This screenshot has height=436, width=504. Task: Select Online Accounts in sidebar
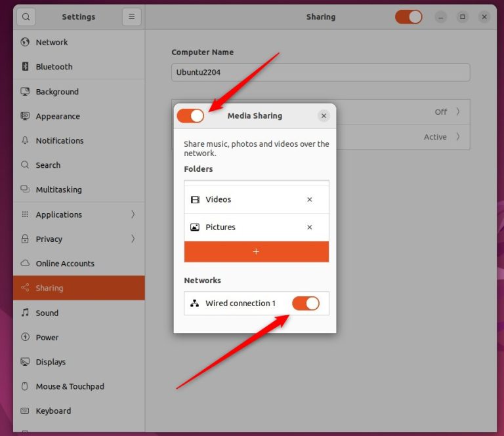(x=79, y=264)
